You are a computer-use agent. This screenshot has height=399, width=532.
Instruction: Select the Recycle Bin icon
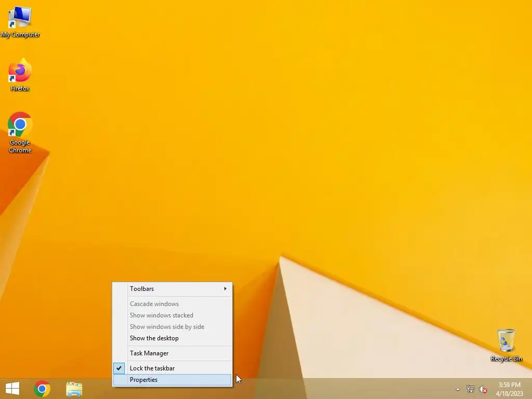(x=506, y=345)
